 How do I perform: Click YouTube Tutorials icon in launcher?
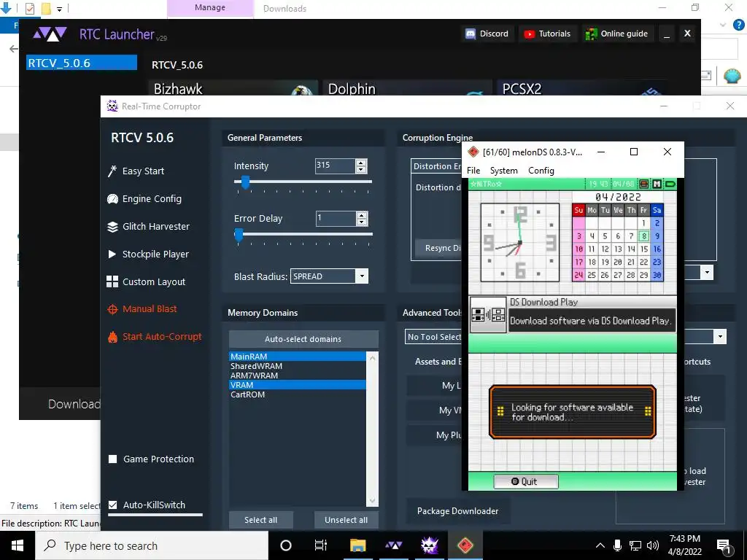pos(529,34)
